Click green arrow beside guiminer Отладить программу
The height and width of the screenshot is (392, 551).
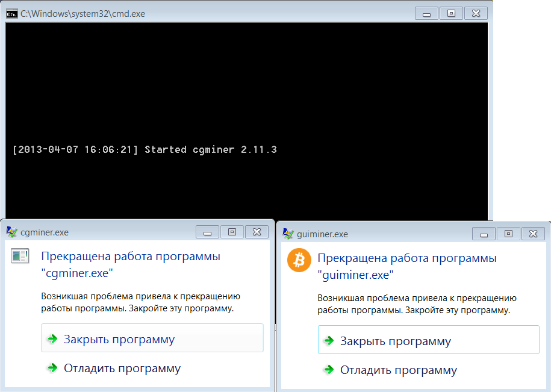click(329, 370)
